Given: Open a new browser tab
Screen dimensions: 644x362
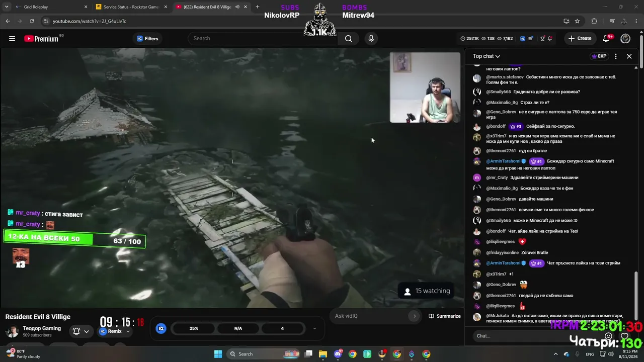Looking at the screenshot, I should click(x=258, y=7).
